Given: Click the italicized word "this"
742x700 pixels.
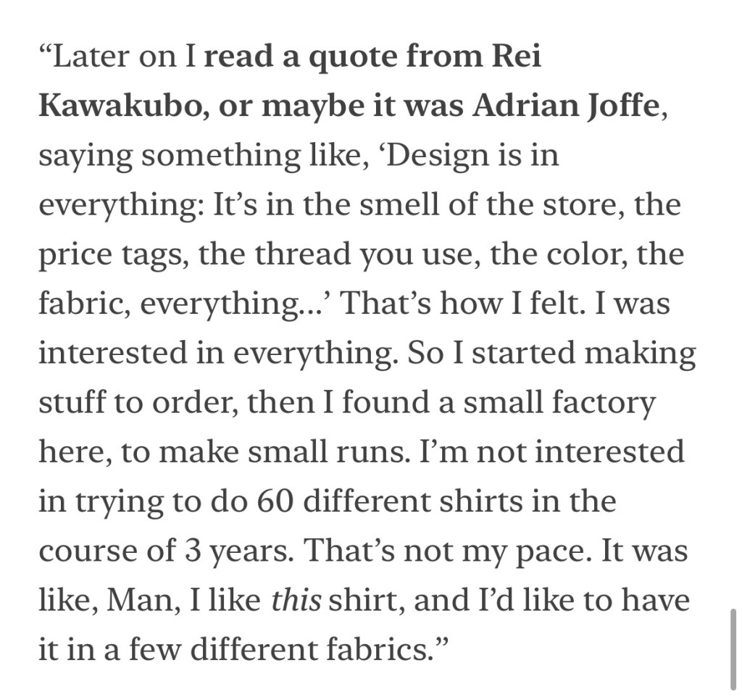Looking at the screenshot, I should point(296,601).
